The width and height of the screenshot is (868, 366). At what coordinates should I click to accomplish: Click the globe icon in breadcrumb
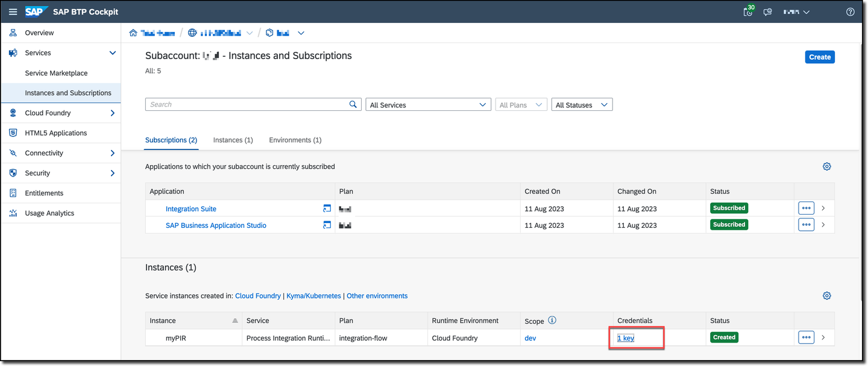point(192,33)
